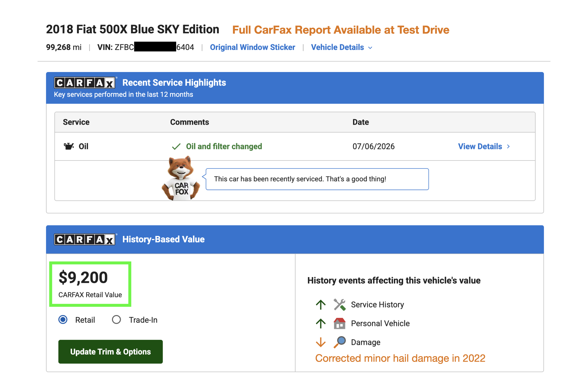Click the green up arrow beside Service History
The image size is (588, 392).
pyautogui.click(x=321, y=305)
